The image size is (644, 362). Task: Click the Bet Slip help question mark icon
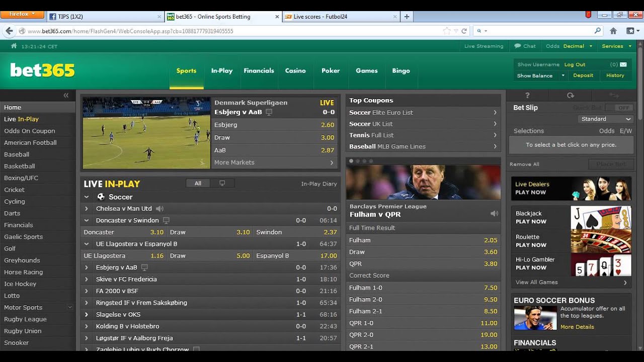[527, 95]
